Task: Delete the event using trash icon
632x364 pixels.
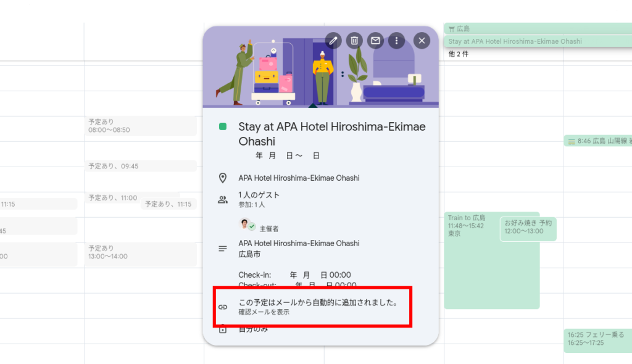Action: coord(354,41)
